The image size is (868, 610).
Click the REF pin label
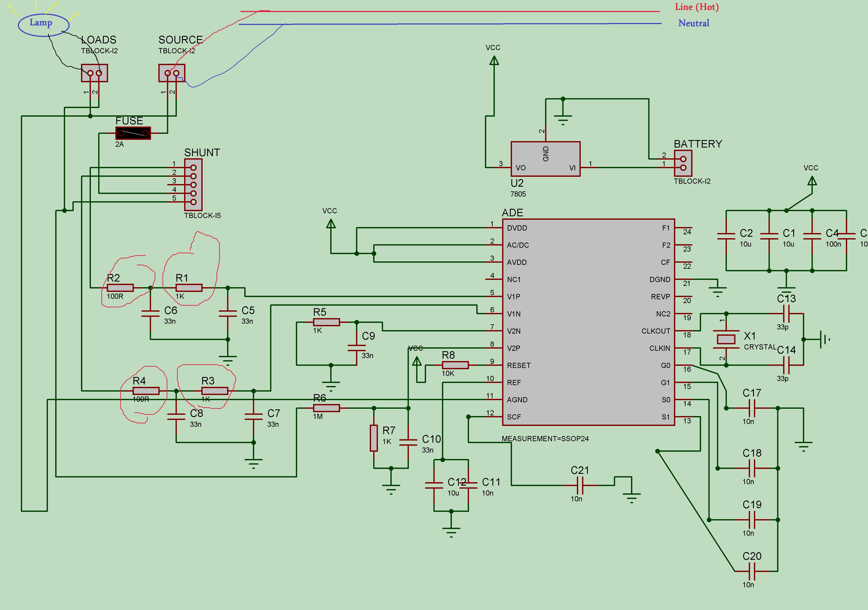tap(514, 383)
